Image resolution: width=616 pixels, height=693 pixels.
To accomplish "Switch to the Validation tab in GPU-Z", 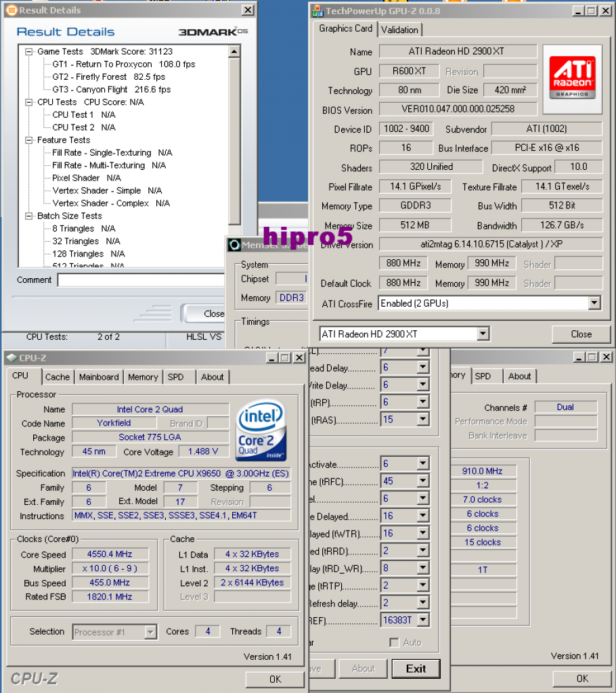I will (399, 30).
